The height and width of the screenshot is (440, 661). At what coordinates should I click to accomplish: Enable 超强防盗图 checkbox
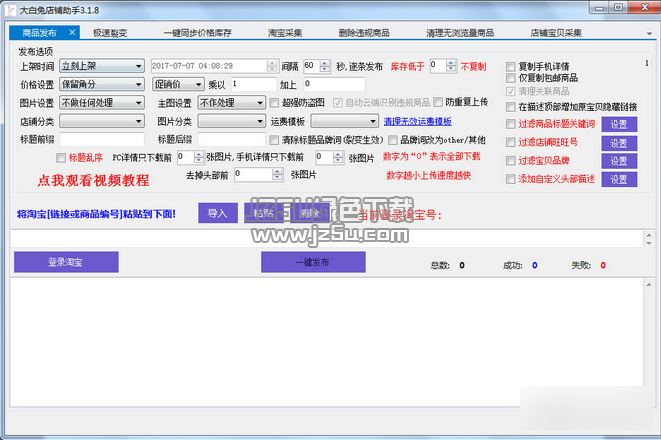click(x=274, y=102)
